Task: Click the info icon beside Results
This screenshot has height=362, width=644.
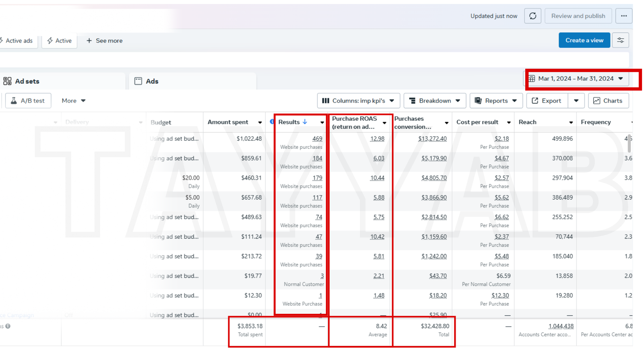Action: coord(272,122)
